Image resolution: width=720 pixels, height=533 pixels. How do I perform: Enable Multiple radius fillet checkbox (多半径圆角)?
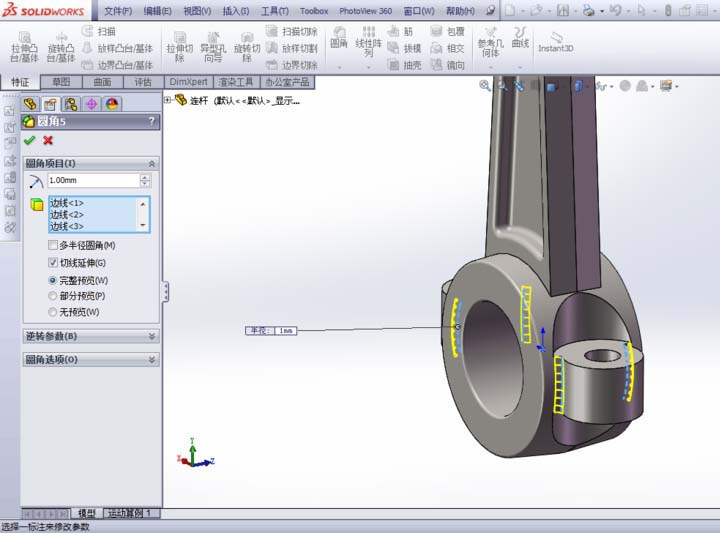coord(53,245)
